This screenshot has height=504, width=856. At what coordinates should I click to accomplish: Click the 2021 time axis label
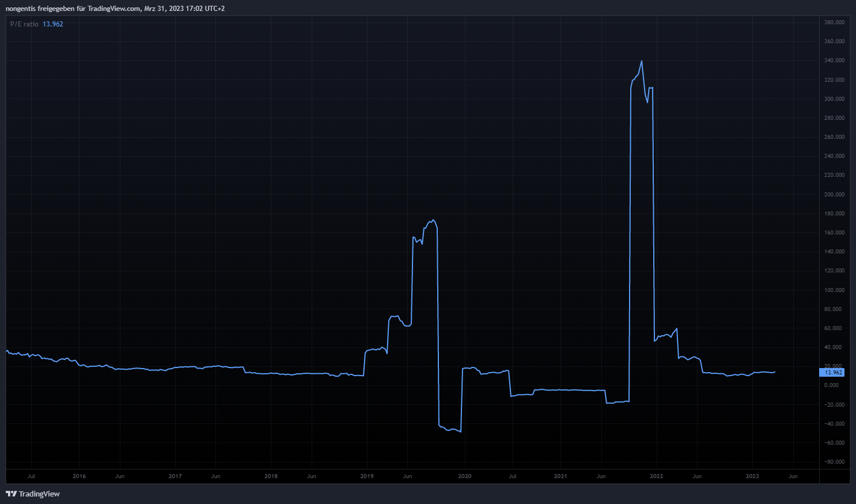pyautogui.click(x=560, y=476)
